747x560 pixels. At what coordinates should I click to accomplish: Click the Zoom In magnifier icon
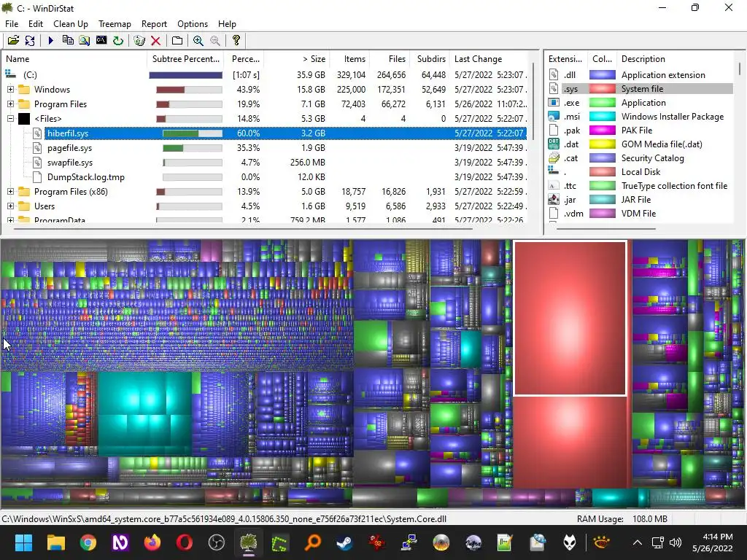[x=198, y=41]
